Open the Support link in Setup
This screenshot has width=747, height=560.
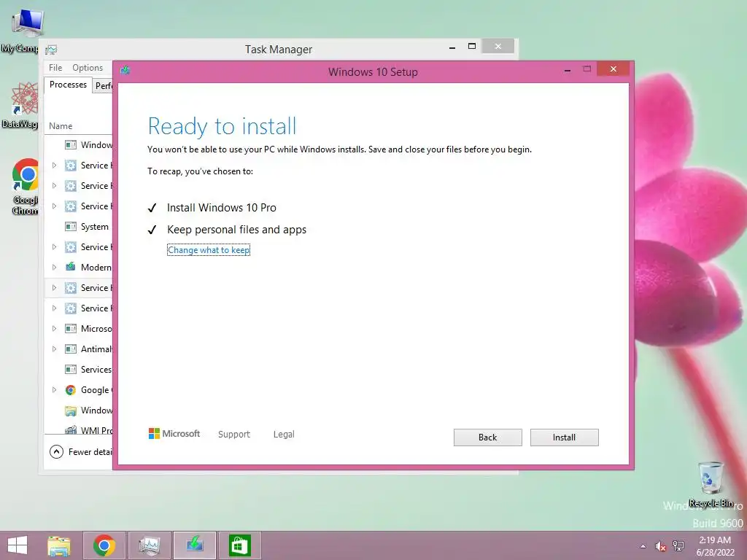(234, 435)
